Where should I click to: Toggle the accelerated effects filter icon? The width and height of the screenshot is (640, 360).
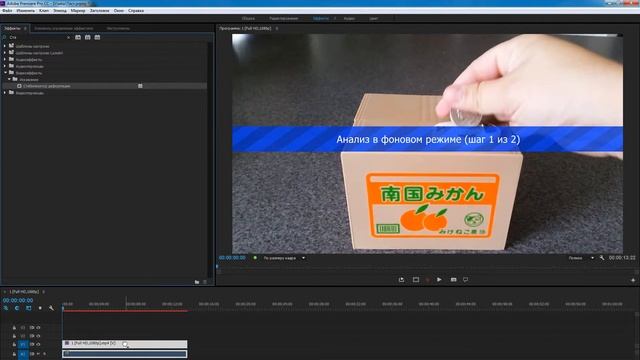pos(78,38)
